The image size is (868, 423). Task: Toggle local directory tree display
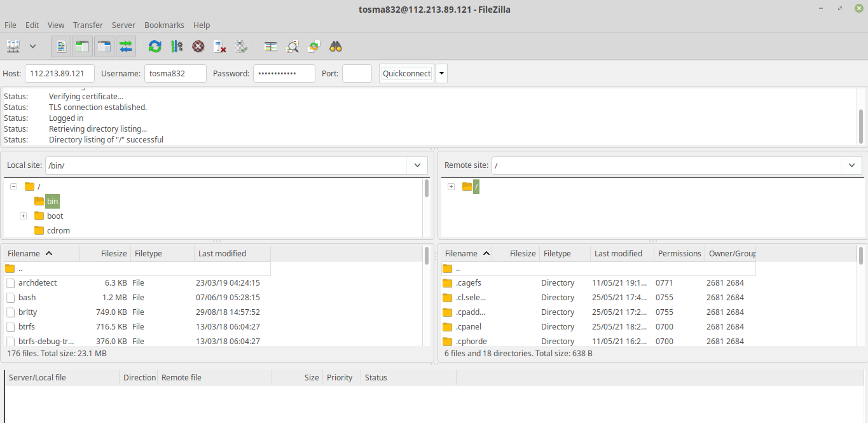tap(83, 46)
